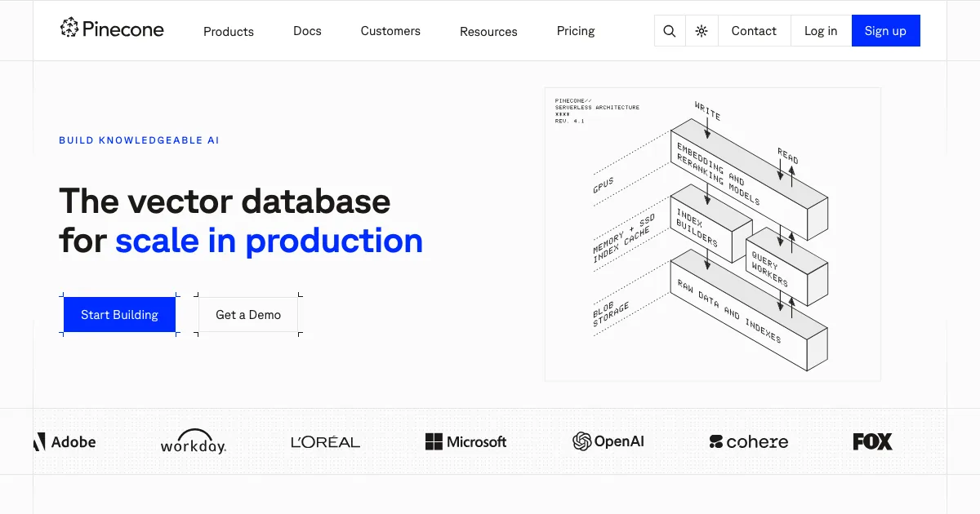
Task: Expand the Customers navigation menu
Action: [390, 31]
